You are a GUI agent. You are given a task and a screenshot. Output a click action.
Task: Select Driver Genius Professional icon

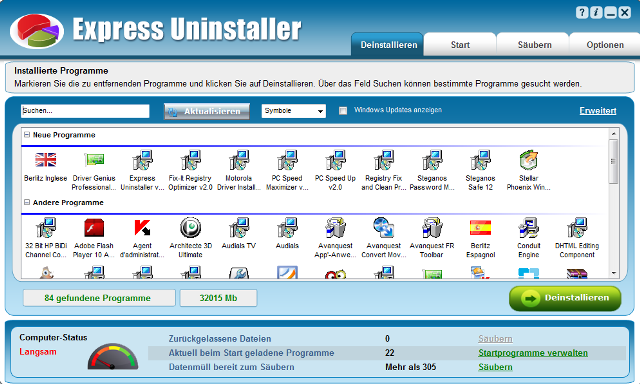(x=94, y=160)
